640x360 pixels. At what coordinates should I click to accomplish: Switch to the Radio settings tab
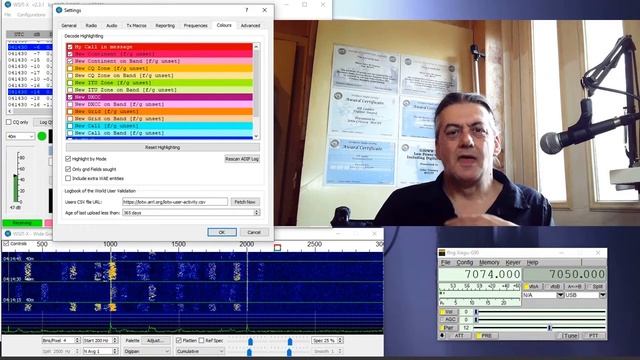point(91,26)
